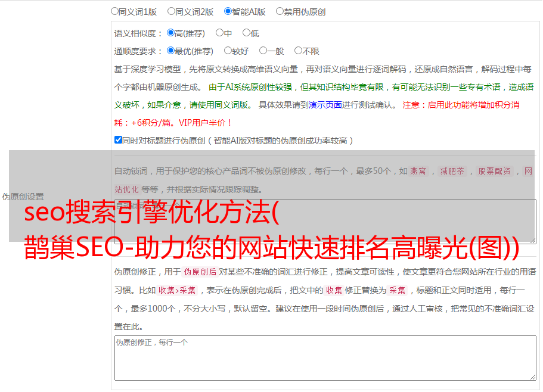Set 通顺度要求 to 较好
The width and height of the screenshot is (543, 392).
[x=228, y=51]
